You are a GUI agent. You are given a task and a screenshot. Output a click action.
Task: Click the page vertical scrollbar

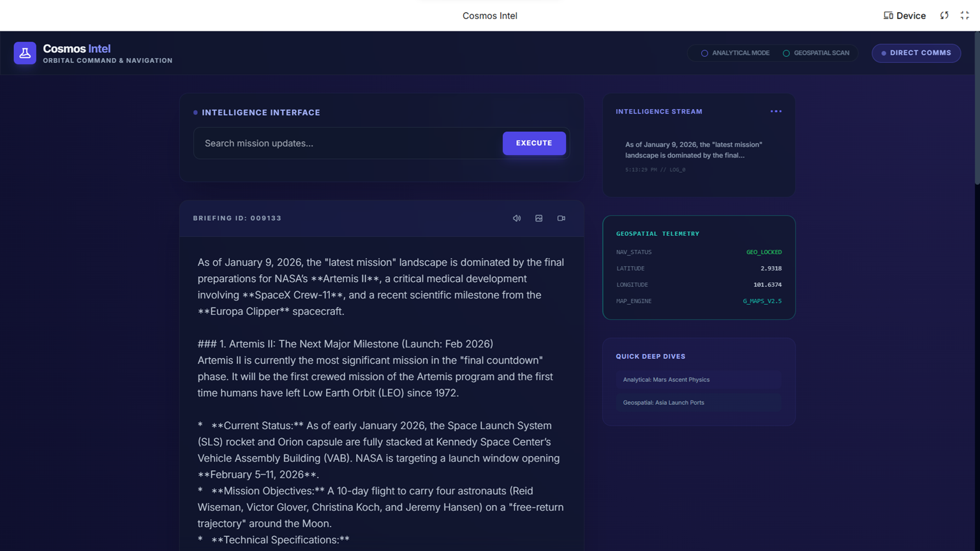977,108
